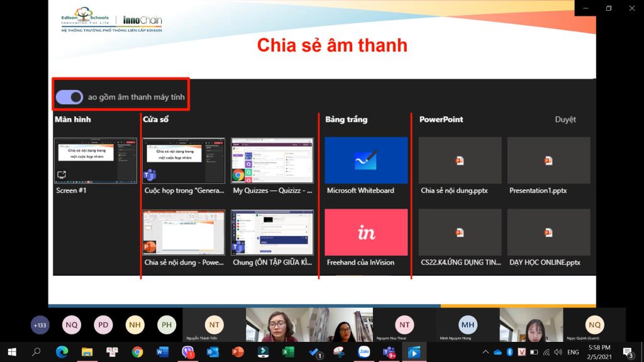Open Zalo from the taskbar
This screenshot has height=362, width=644.
[x=364, y=352]
